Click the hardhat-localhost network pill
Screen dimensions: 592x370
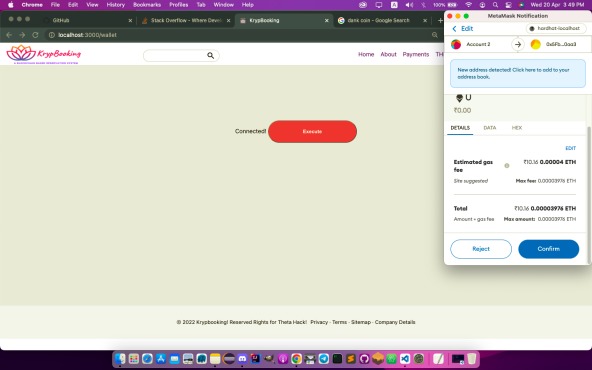(555, 28)
